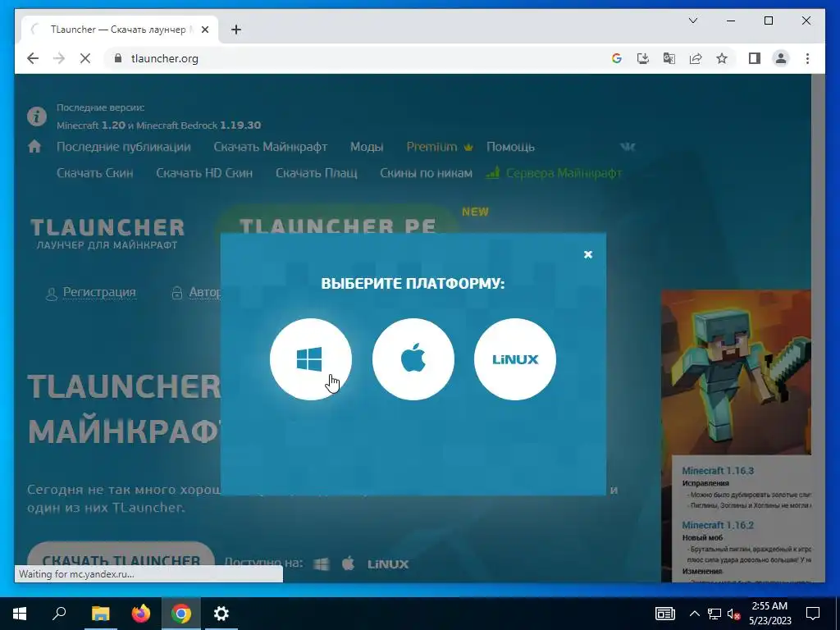The height and width of the screenshot is (630, 840).
Task: Go back to the previous page
Action: (33, 58)
